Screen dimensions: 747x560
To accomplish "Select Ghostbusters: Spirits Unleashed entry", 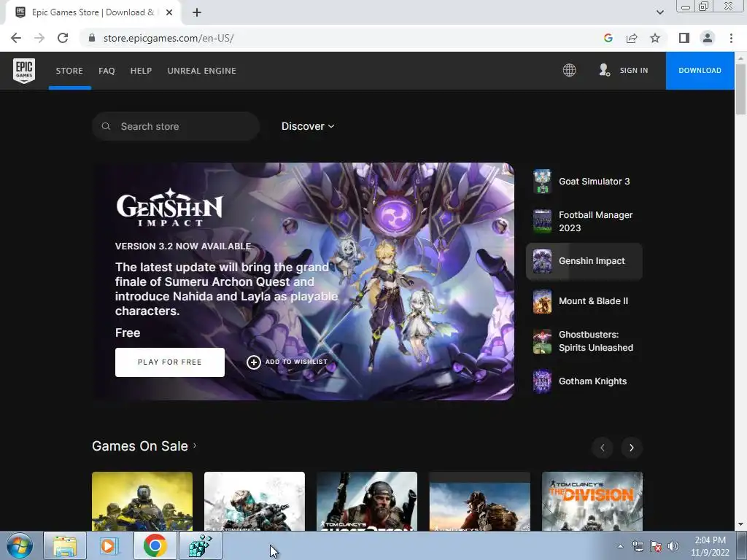I will [584, 341].
